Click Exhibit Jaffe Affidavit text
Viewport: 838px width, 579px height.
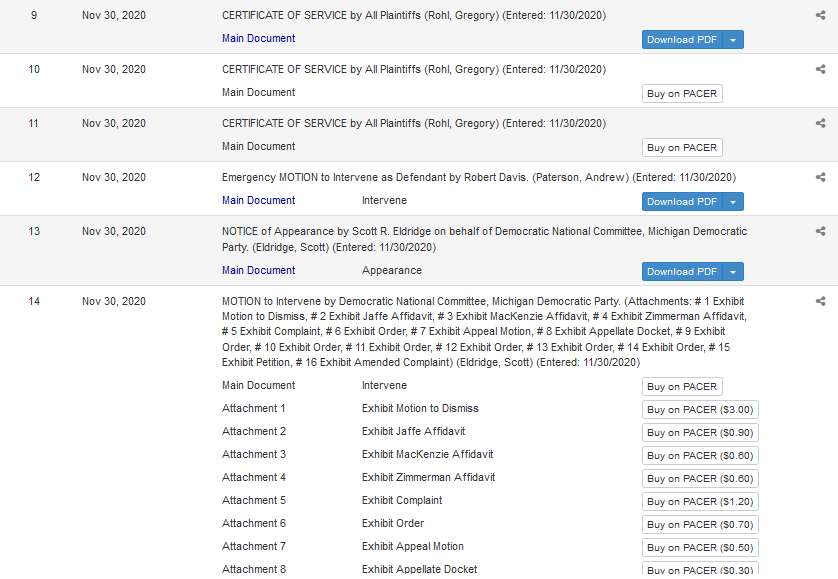pos(414,431)
